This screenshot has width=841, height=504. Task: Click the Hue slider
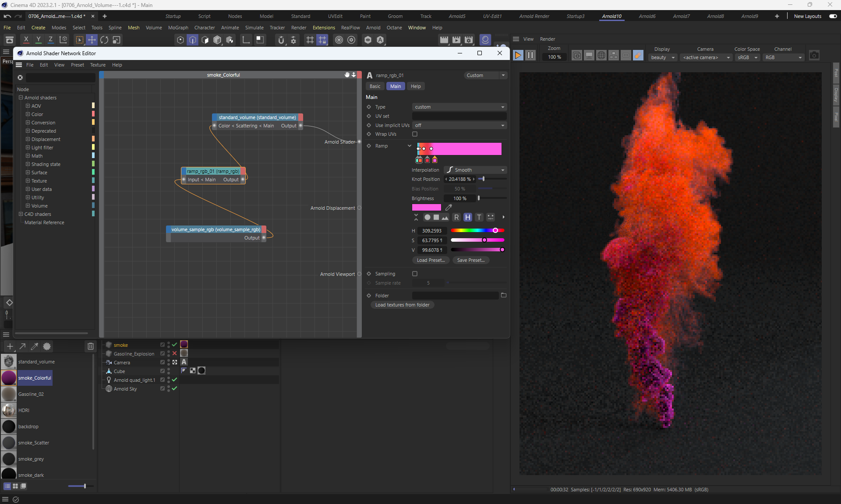click(477, 230)
